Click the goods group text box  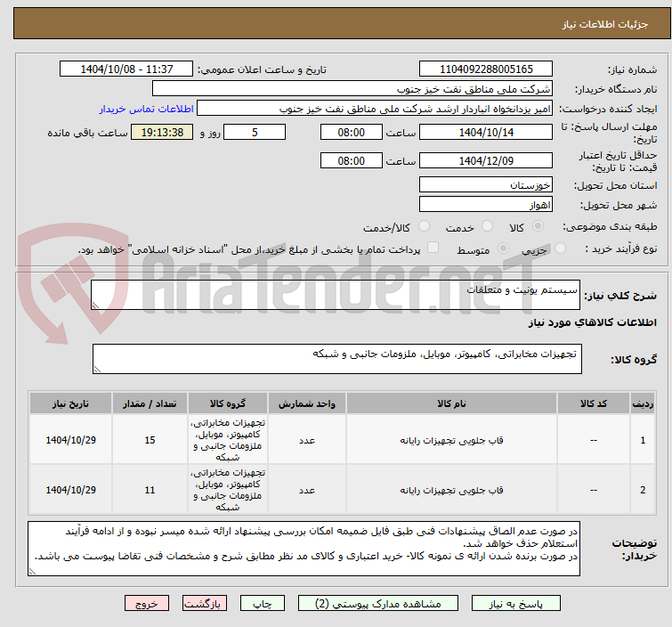(337, 359)
